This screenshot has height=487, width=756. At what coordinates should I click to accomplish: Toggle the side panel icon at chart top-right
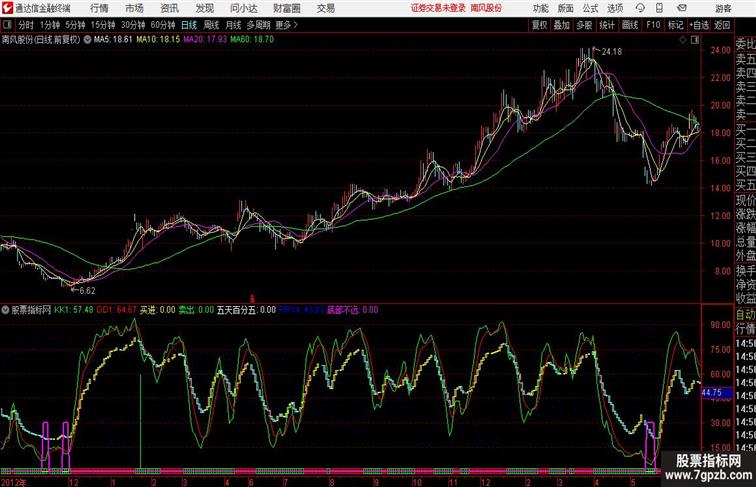click(x=695, y=40)
